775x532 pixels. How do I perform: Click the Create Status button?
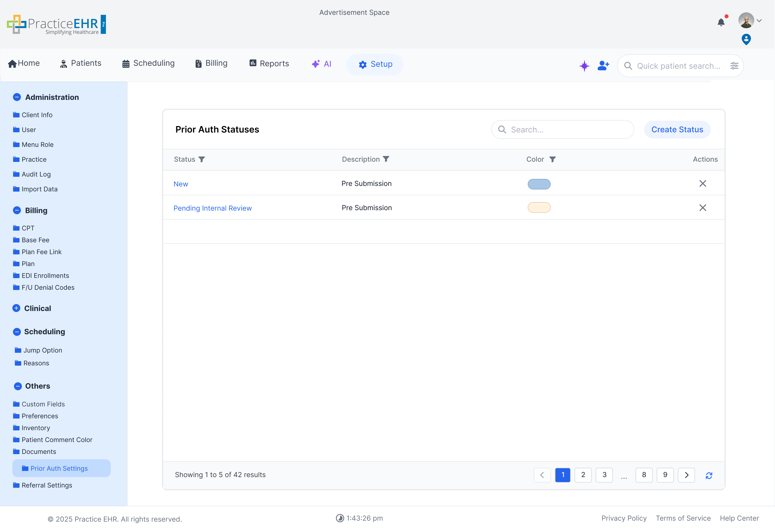677,129
